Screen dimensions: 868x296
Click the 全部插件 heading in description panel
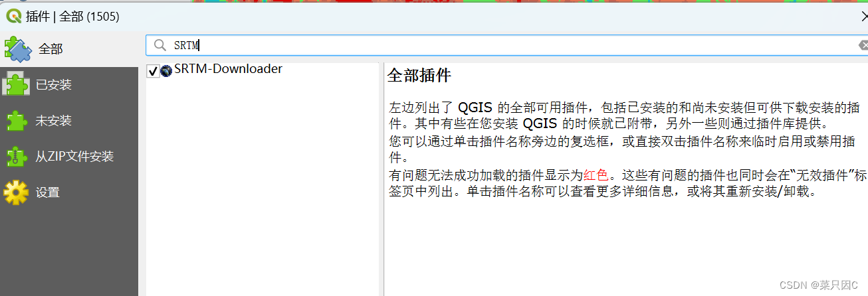tap(419, 75)
